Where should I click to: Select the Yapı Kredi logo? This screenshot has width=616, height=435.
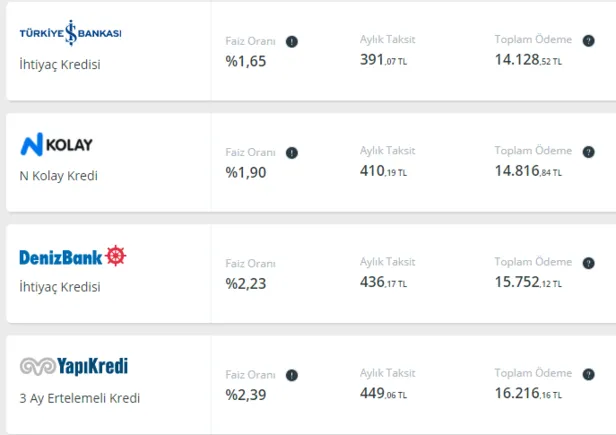pos(73,367)
